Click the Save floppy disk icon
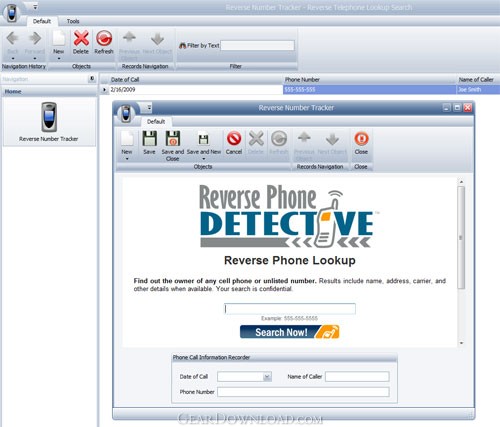The image size is (500, 427). [149, 138]
